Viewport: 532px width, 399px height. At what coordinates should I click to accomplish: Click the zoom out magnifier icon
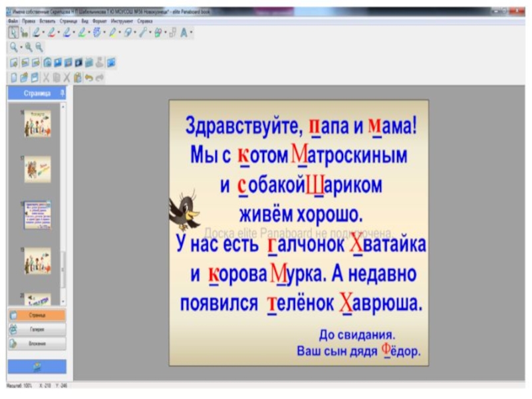[39, 47]
